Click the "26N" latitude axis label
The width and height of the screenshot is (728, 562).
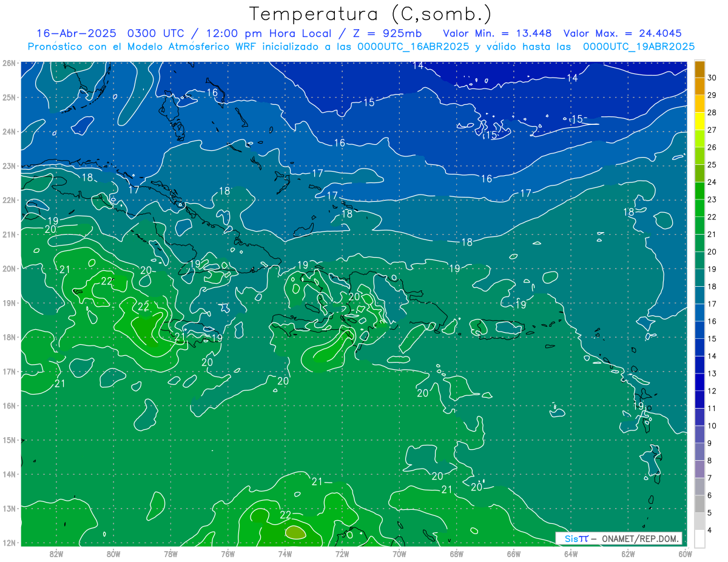point(9,63)
